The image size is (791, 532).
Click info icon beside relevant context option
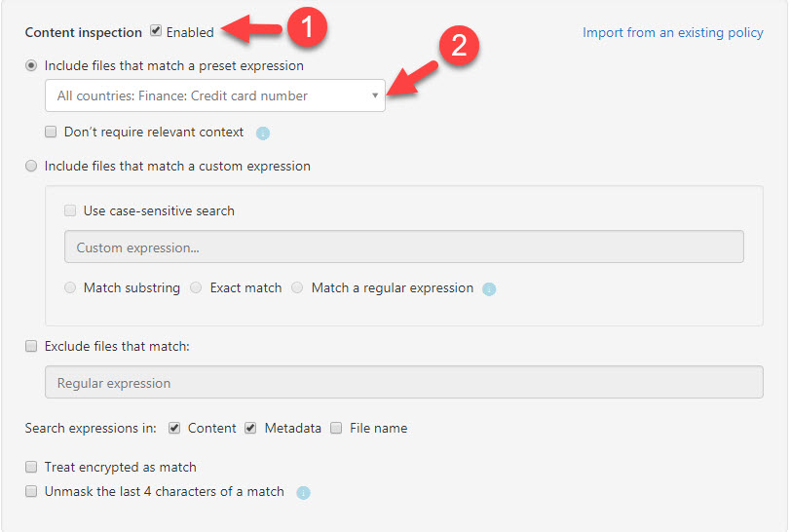pos(263,133)
